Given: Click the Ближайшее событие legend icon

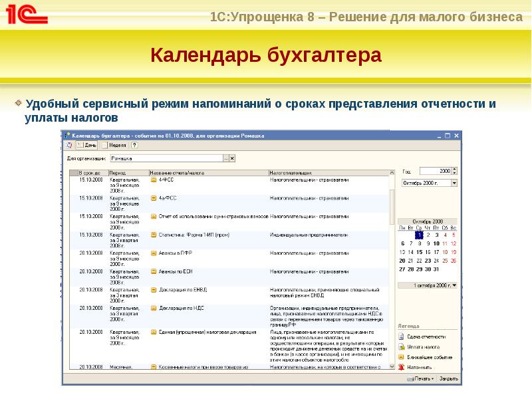Looking at the screenshot, I should click(x=402, y=357).
